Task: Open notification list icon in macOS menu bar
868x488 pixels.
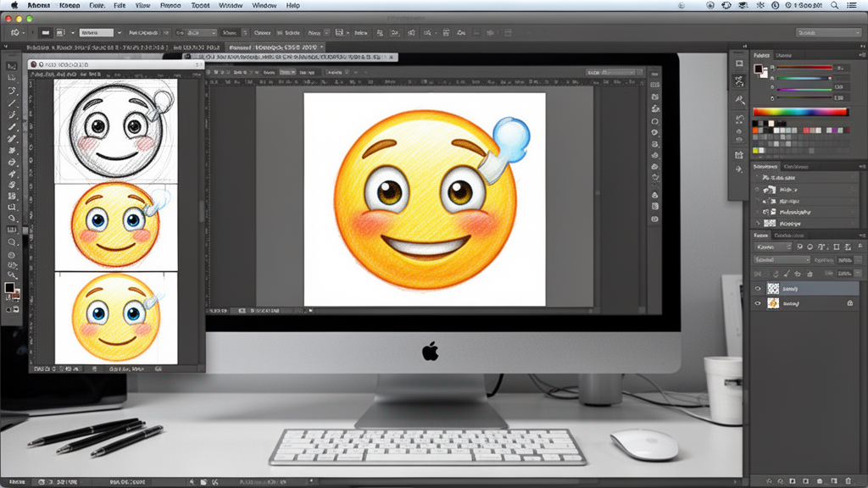Action: pos(853,6)
